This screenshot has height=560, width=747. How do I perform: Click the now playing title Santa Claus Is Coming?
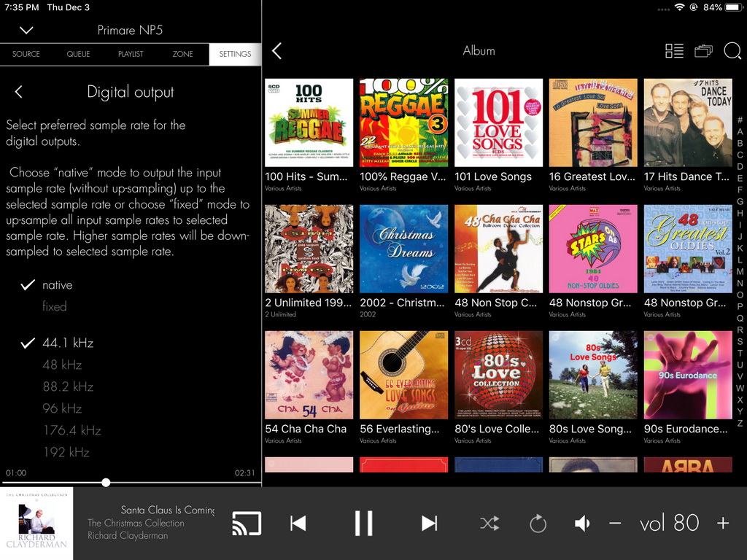click(168, 510)
